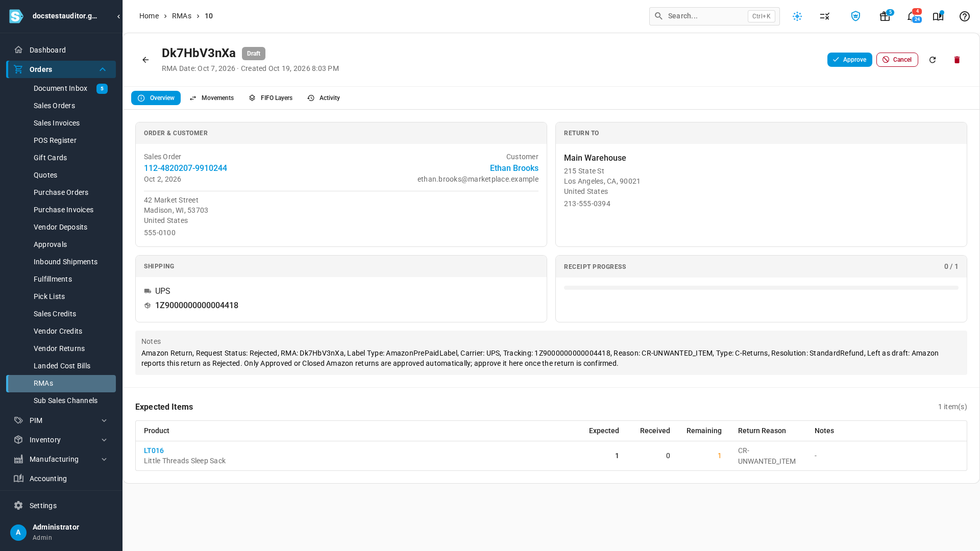Open sales order 112-4820207-9910244
The width and height of the screenshot is (980, 551).
[x=185, y=168]
